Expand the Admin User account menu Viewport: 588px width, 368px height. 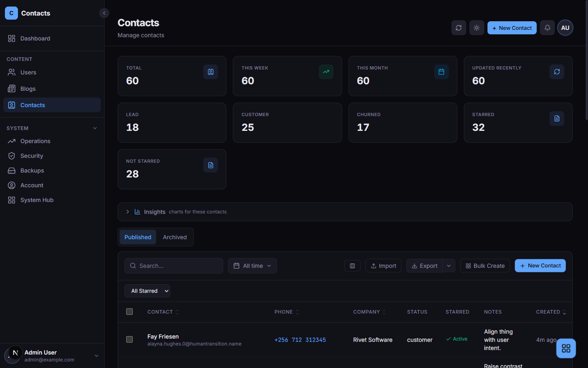(52, 356)
